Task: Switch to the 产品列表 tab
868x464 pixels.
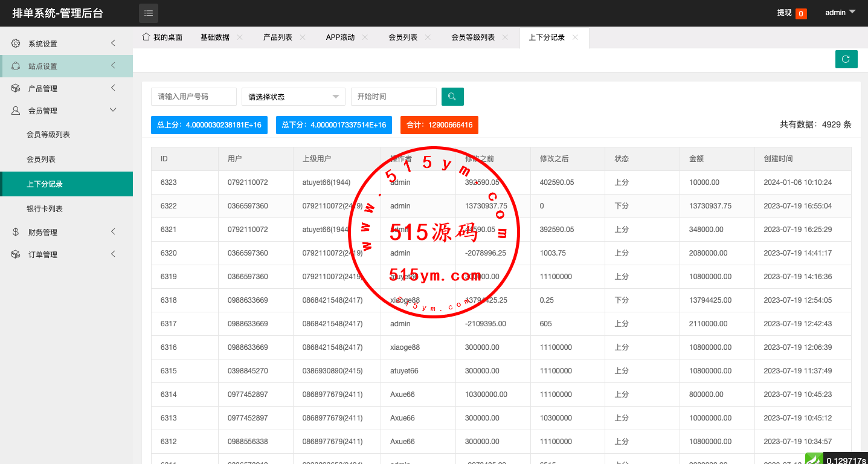Action: (x=277, y=37)
